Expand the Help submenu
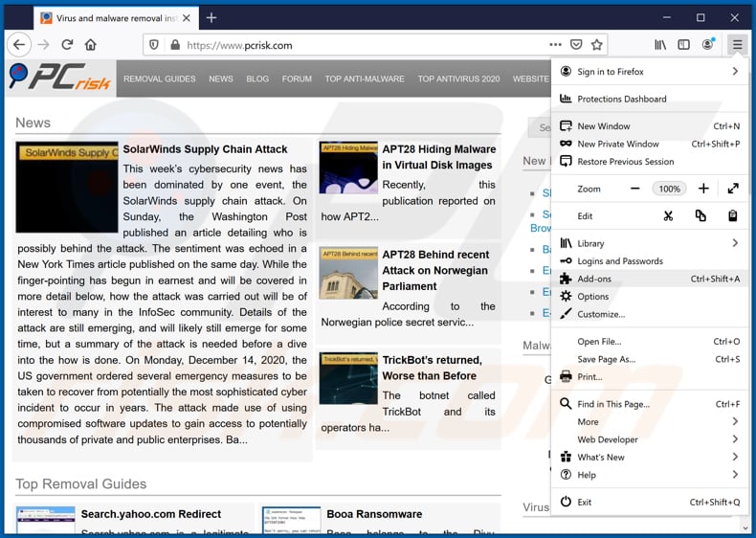The width and height of the screenshot is (756, 538). [x=649, y=475]
